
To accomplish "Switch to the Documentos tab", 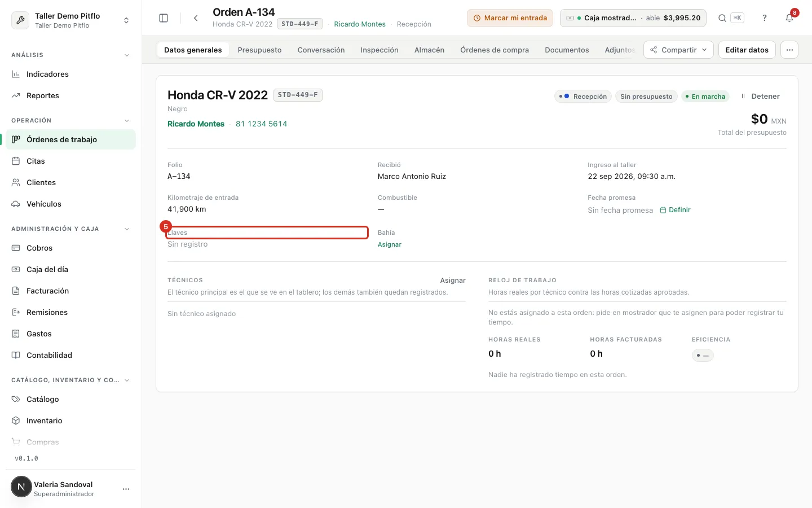I will (x=567, y=50).
